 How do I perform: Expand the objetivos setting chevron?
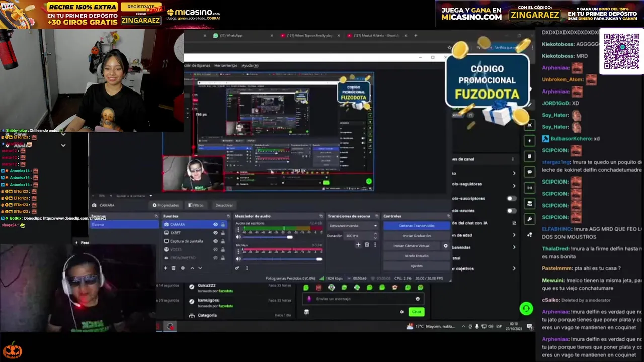pos(514,268)
